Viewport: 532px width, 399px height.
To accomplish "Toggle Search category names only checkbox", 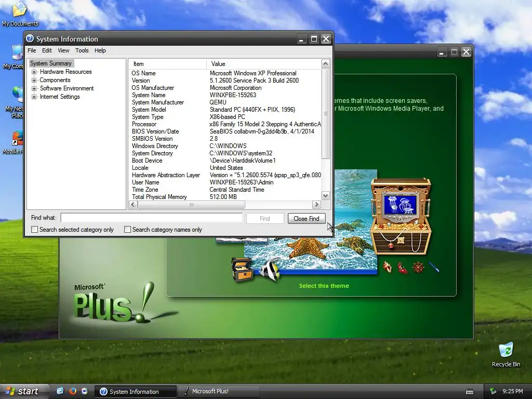I will coord(128,230).
